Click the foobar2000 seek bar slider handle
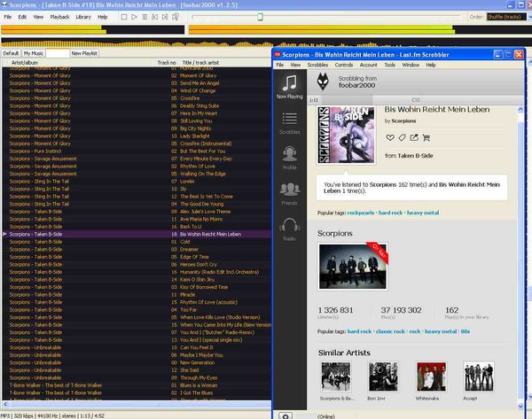 [x=260, y=17]
